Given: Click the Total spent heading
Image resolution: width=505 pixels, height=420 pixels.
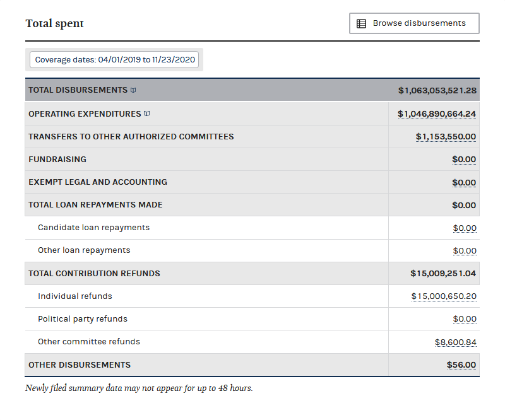Looking at the screenshot, I should pyautogui.click(x=54, y=23).
